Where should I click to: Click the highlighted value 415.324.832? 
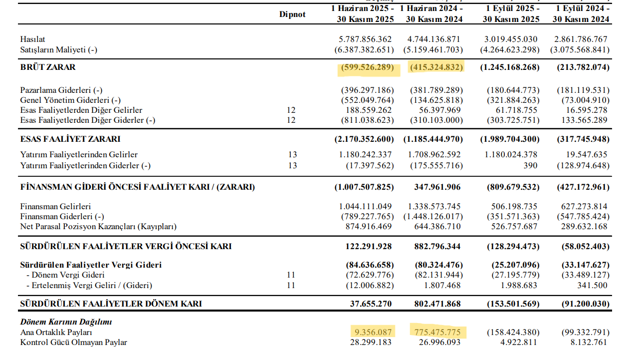[436, 67]
